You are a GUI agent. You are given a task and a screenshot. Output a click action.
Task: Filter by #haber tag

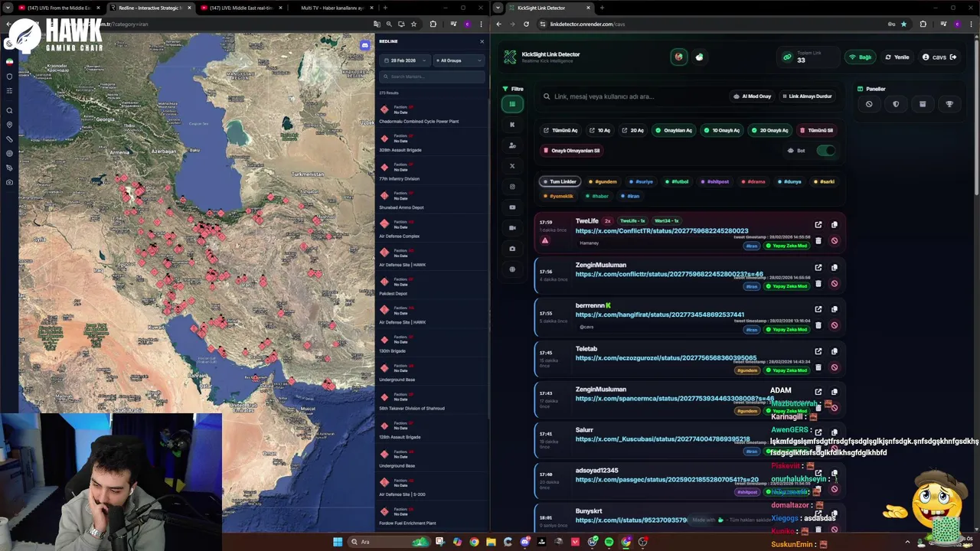(x=597, y=196)
